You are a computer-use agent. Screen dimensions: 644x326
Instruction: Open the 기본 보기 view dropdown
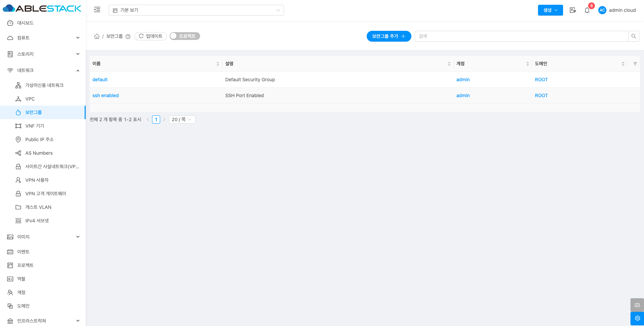coord(196,10)
